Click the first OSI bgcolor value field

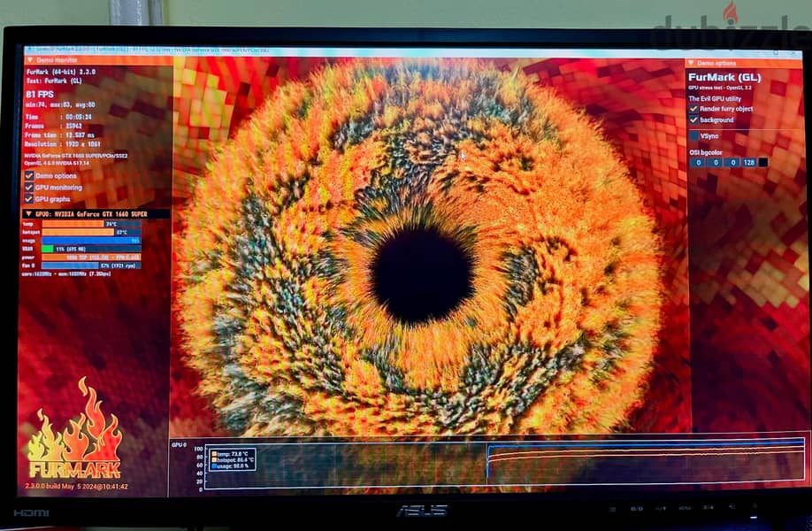coord(698,163)
